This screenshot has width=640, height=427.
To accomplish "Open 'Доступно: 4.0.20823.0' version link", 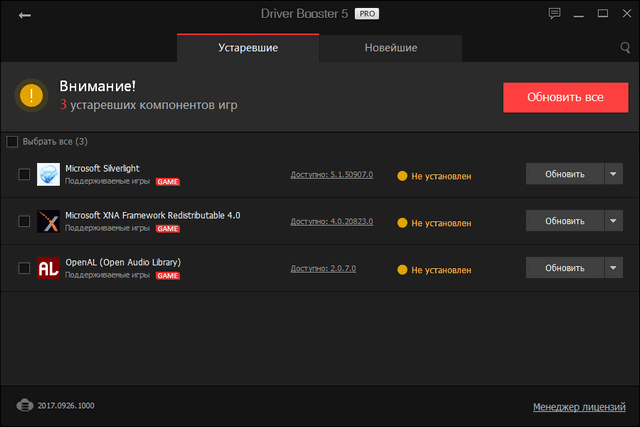I will pos(332,222).
